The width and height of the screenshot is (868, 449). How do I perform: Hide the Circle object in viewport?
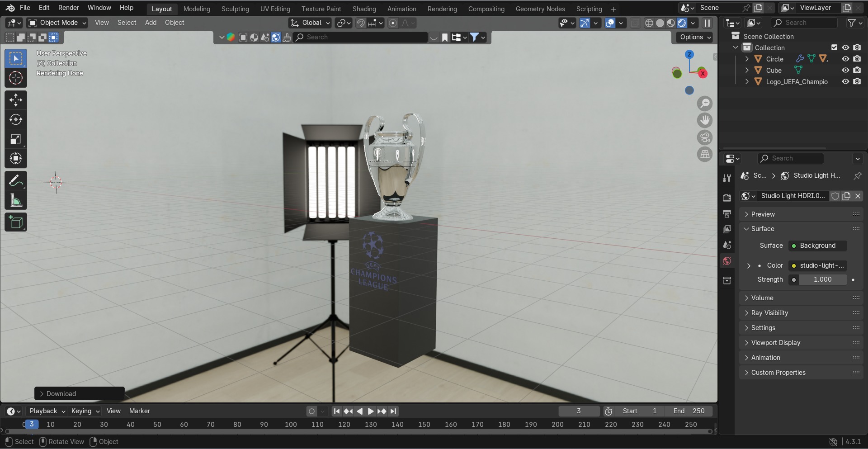pos(845,59)
